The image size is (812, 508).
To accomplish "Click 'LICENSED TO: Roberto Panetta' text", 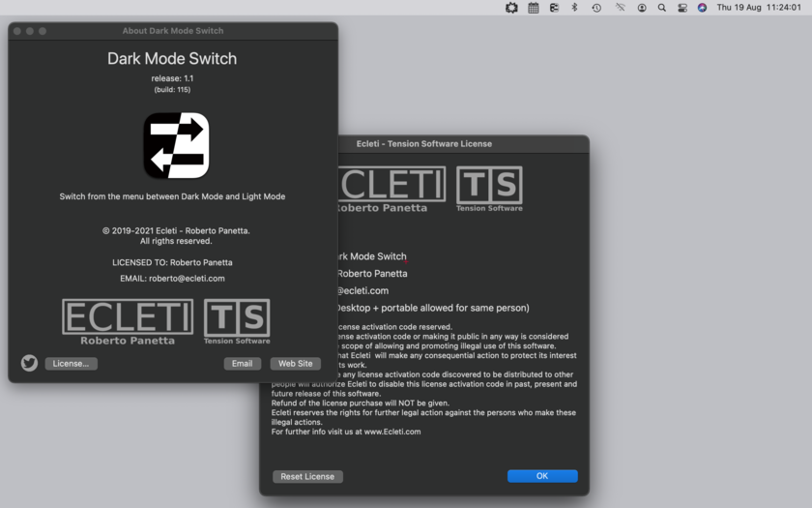I will pos(172,262).
